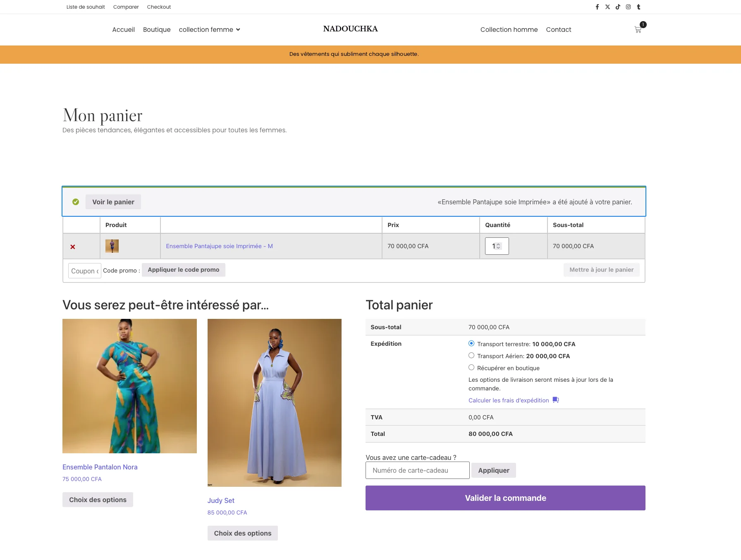
Task: Open Ensemble Pantalon Nora title link
Action: (100, 467)
